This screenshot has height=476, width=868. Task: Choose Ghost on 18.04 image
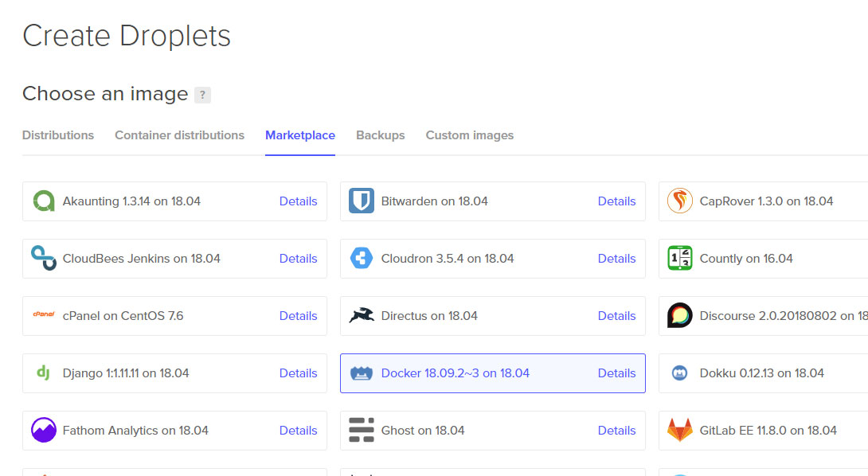pos(493,431)
